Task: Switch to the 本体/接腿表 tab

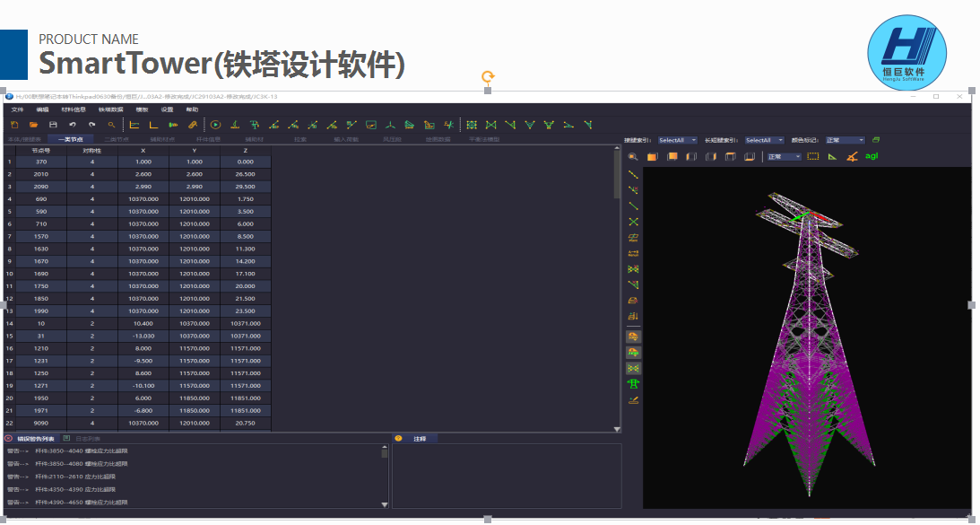Action: tap(24, 139)
